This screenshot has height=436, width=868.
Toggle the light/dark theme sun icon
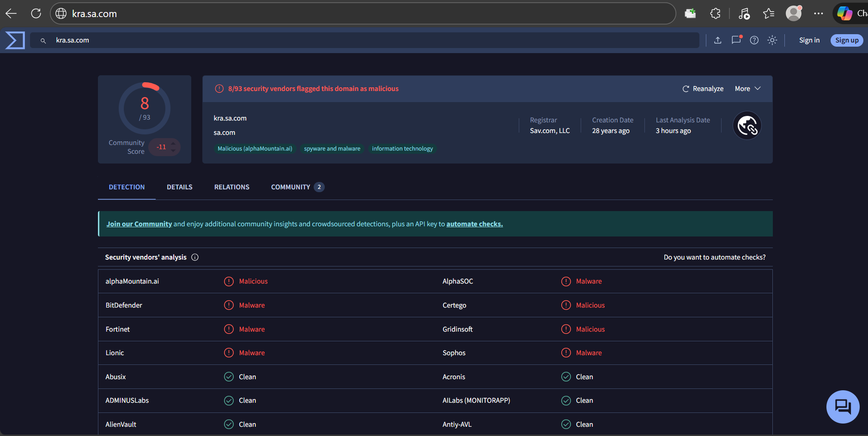click(x=772, y=40)
